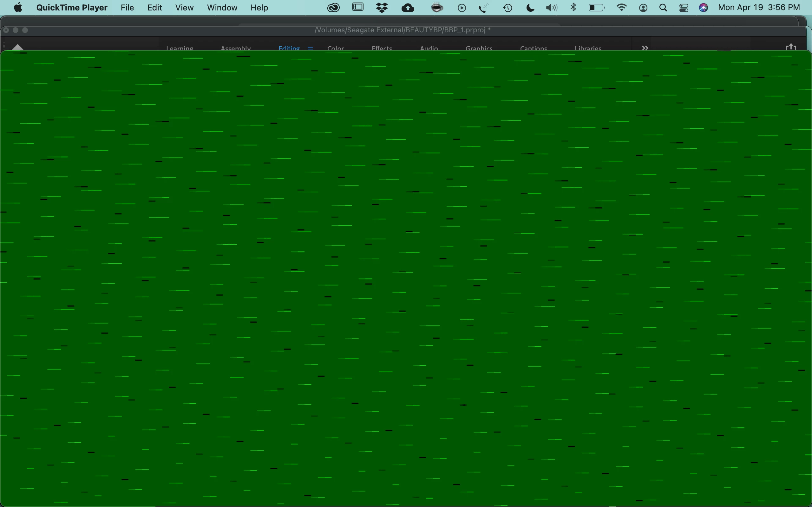Click the volume speaker icon

pos(551,8)
